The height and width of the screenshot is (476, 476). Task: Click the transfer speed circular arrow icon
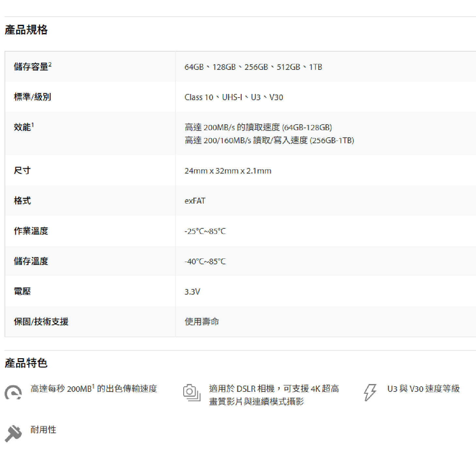[x=12, y=392]
